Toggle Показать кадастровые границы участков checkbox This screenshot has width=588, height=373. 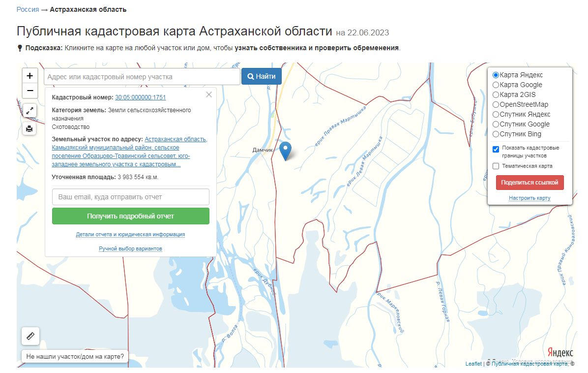coord(496,149)
